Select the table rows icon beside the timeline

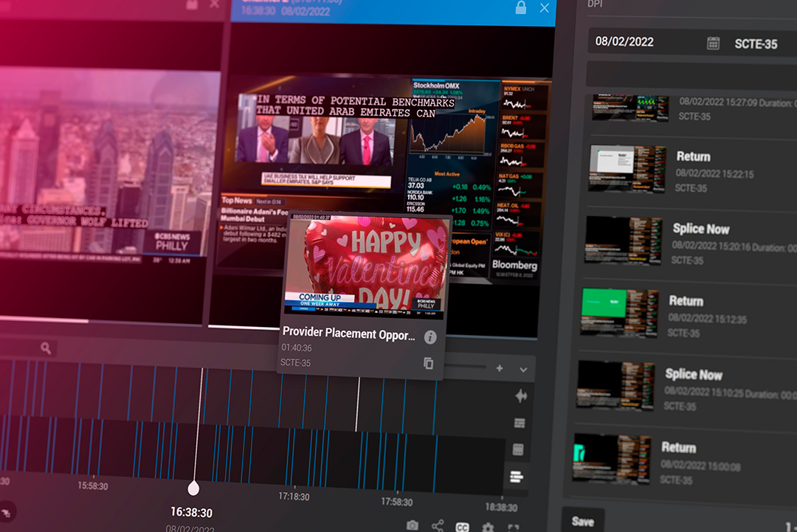520,423
